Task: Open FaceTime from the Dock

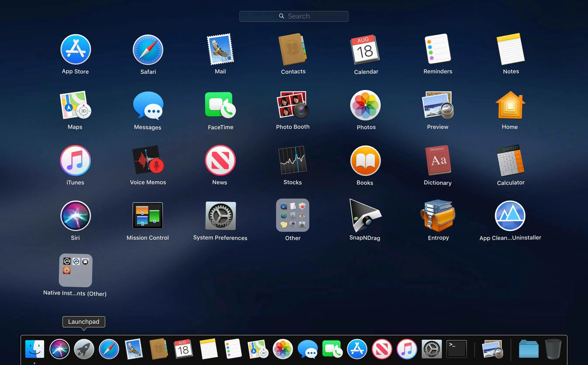Action: (x=332, y=349)
